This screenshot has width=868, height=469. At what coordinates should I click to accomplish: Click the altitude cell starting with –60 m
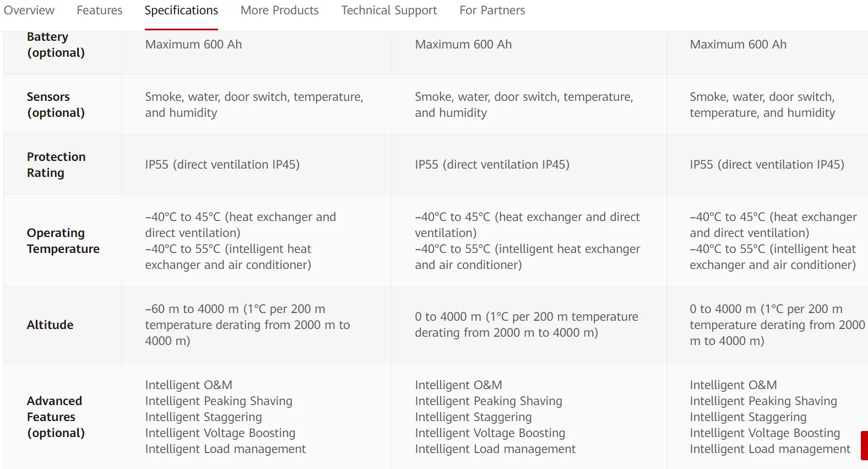[x=247, y=325]
